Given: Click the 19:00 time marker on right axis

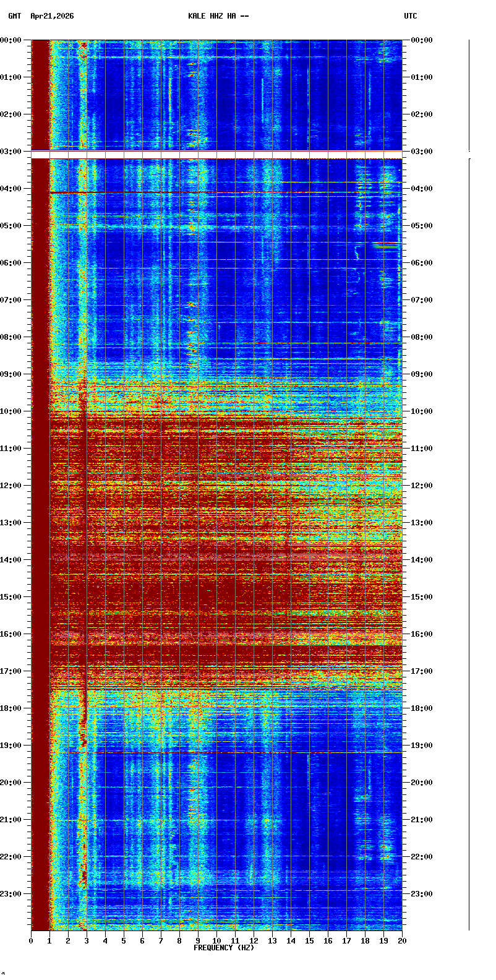Looking at the screenshot, I should tap(422, 746).
